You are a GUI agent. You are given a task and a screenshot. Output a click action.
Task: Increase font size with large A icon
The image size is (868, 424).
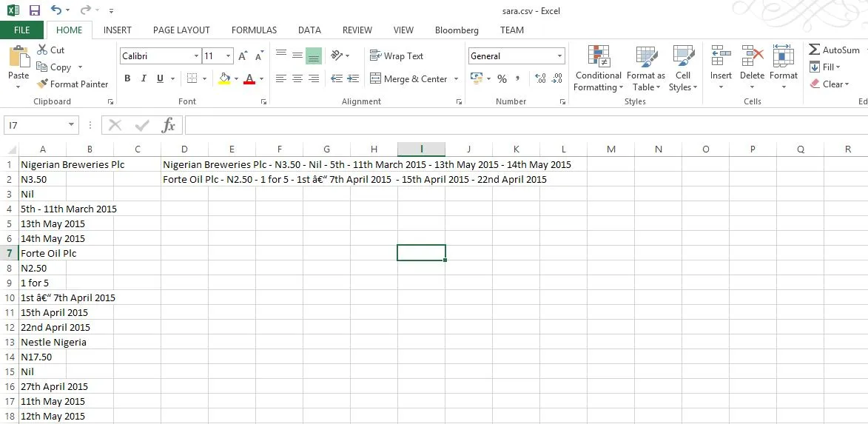coord(243,56)
